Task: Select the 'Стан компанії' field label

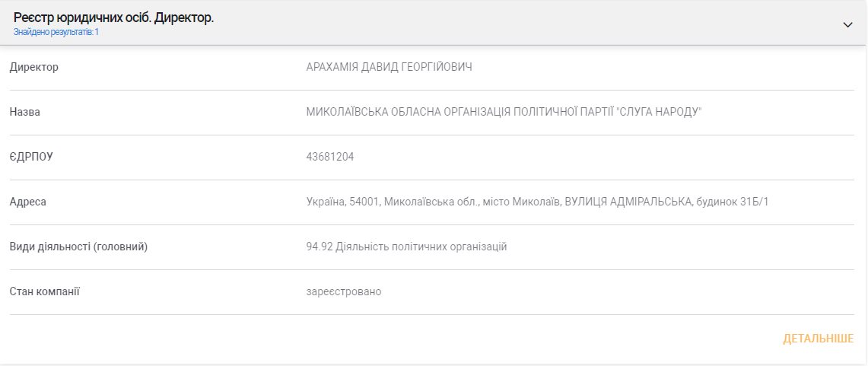Action: 44,291
